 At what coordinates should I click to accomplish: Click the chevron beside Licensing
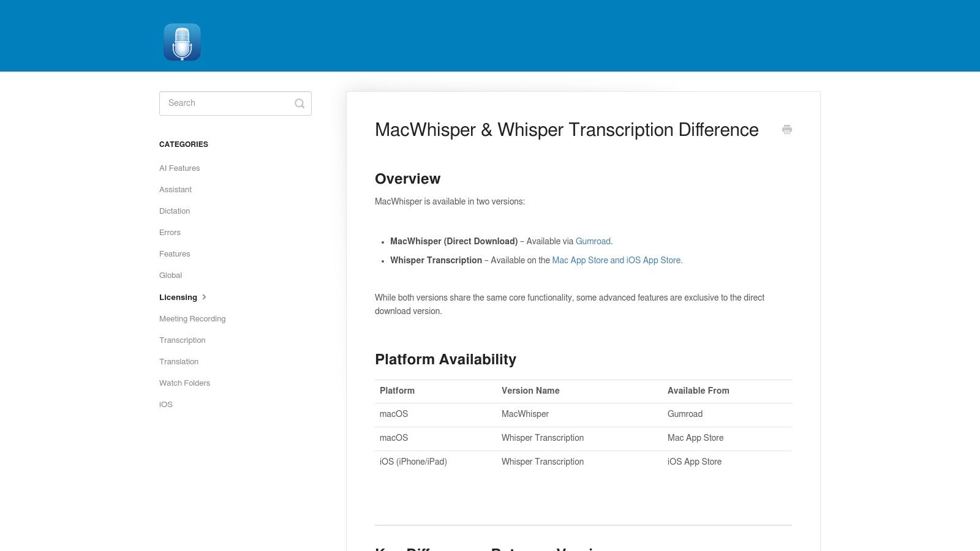click(203, 297)
